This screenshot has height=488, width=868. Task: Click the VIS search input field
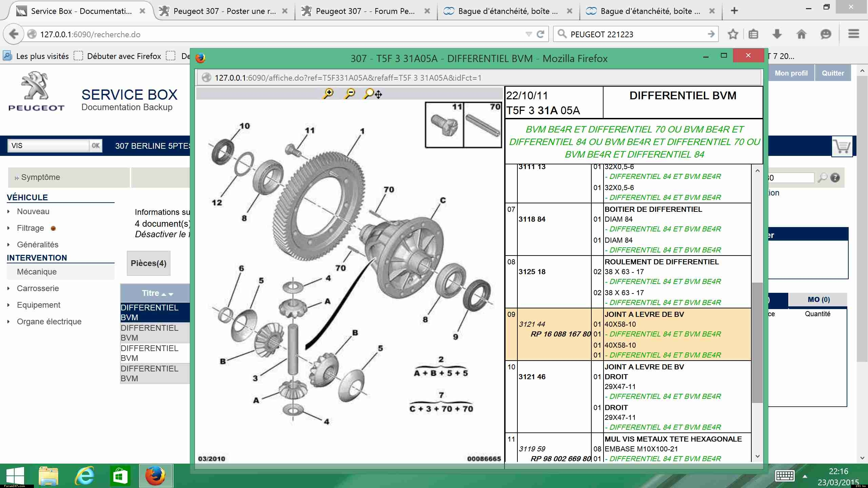[48, 146]
